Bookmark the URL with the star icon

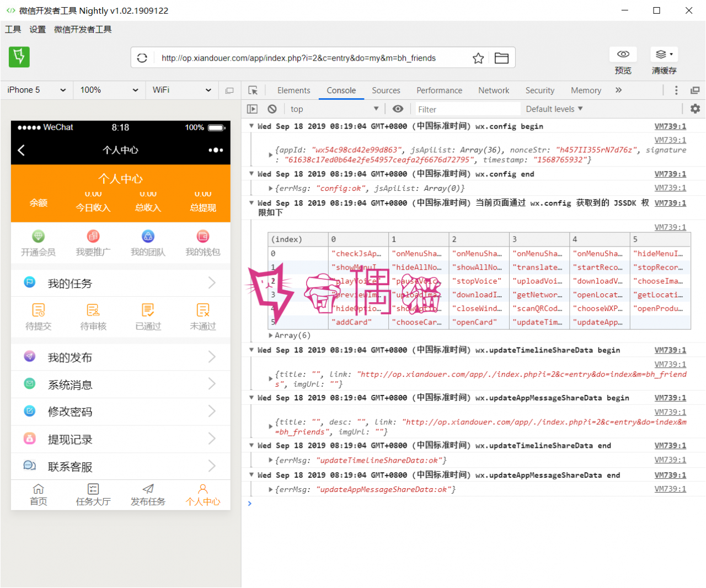pyautogui.click(x=478, y=58)
